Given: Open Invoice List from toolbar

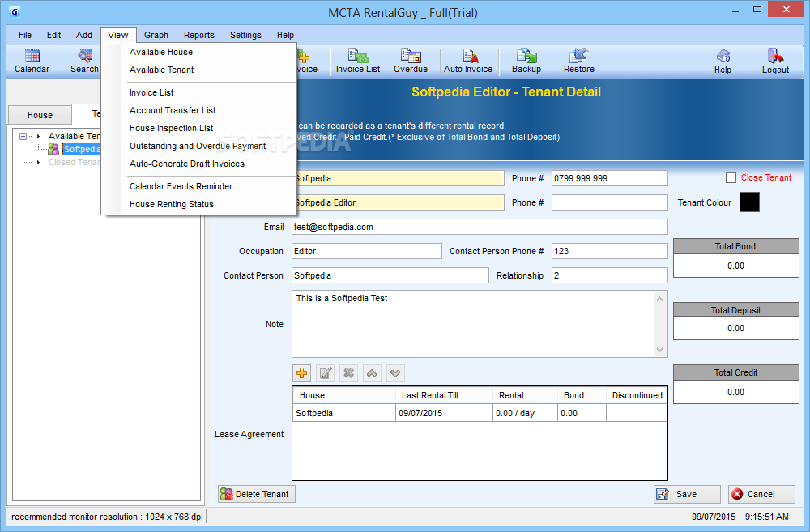Looking at the screenshot, I should (x=357, y=61).
